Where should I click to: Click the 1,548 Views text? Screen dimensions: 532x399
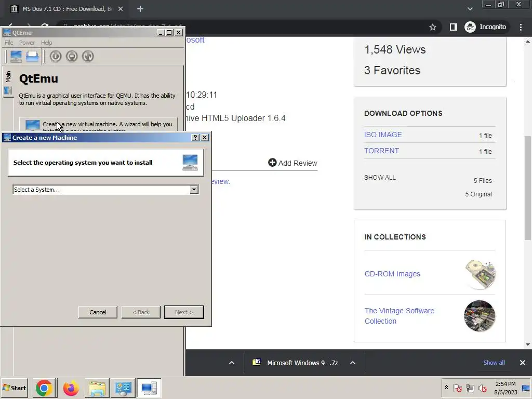click(x=395, y=49)
